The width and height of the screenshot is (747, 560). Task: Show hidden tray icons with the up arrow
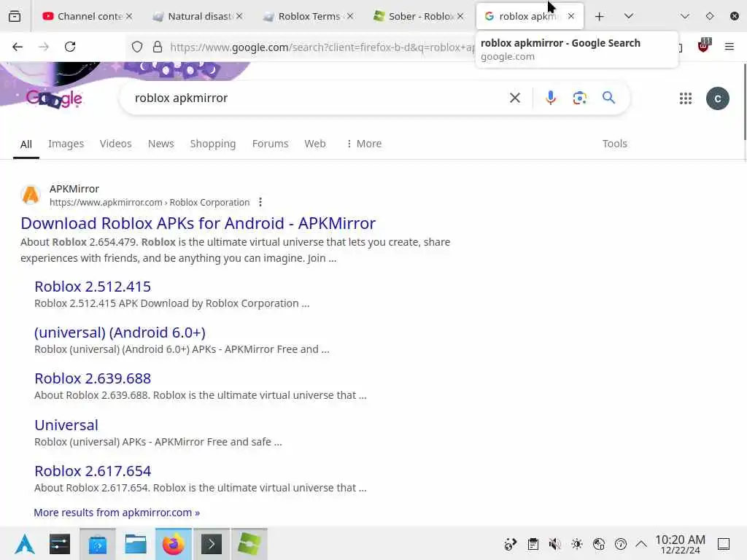coord(642,544)
